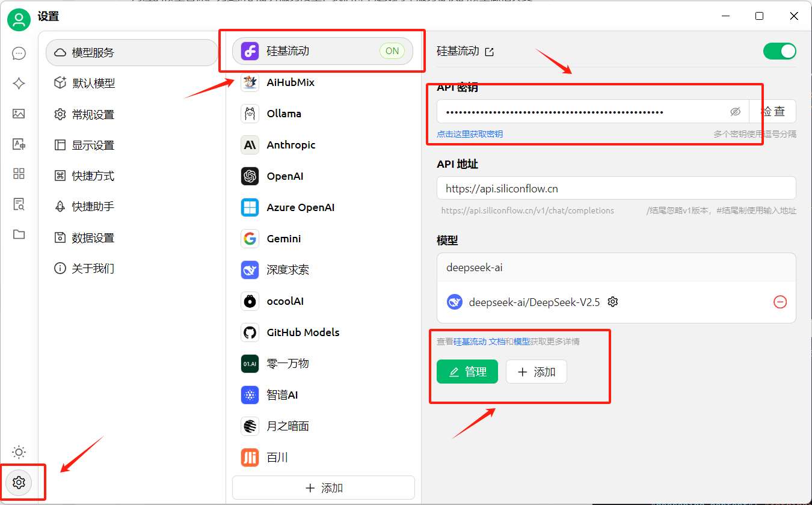Open 常规设置 settings section

[132, 114]
